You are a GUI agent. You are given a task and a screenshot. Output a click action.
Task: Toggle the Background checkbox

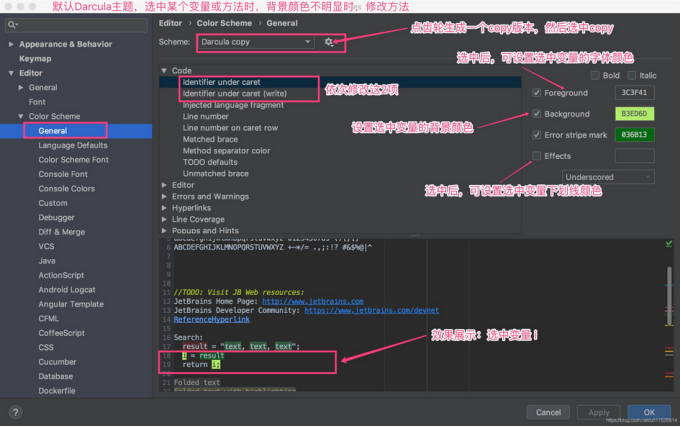click(x=536, y=114)
